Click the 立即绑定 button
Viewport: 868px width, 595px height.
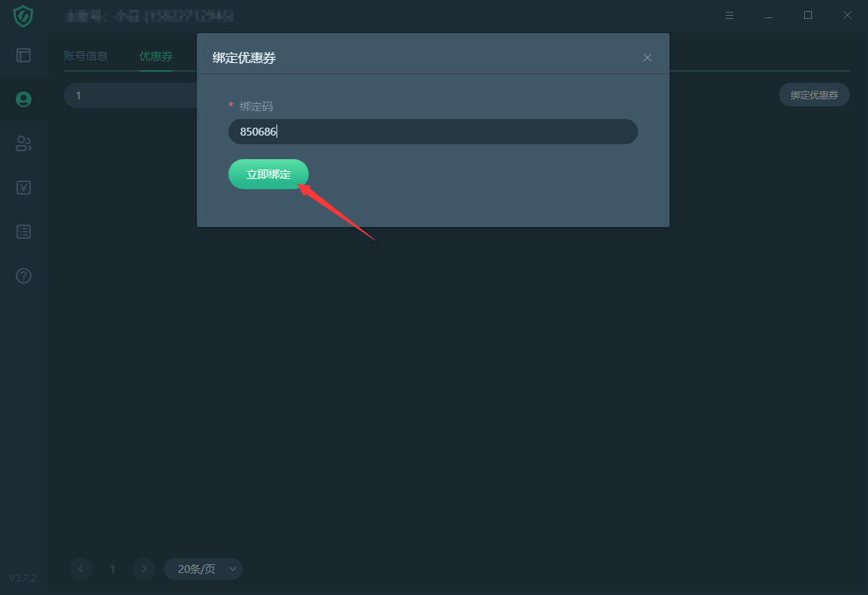point(269,174)
